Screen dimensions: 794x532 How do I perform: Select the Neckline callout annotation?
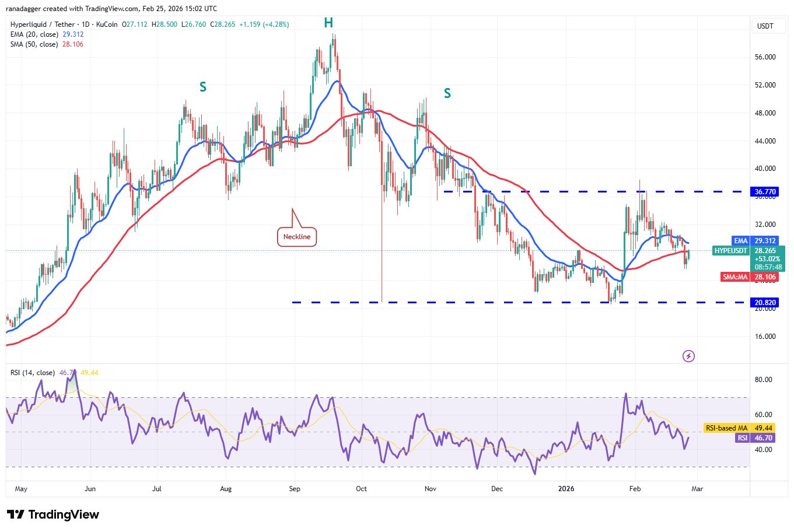point(297,236)
